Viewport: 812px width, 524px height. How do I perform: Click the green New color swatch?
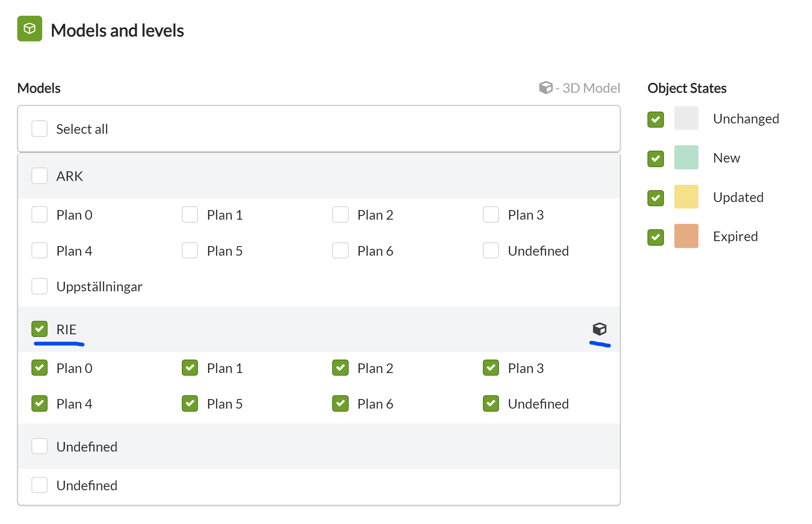686,158
